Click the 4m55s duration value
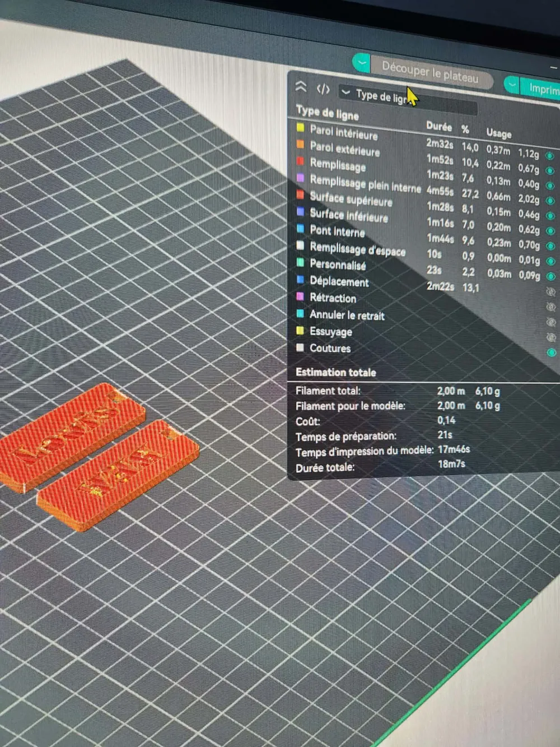 [440, 191]
